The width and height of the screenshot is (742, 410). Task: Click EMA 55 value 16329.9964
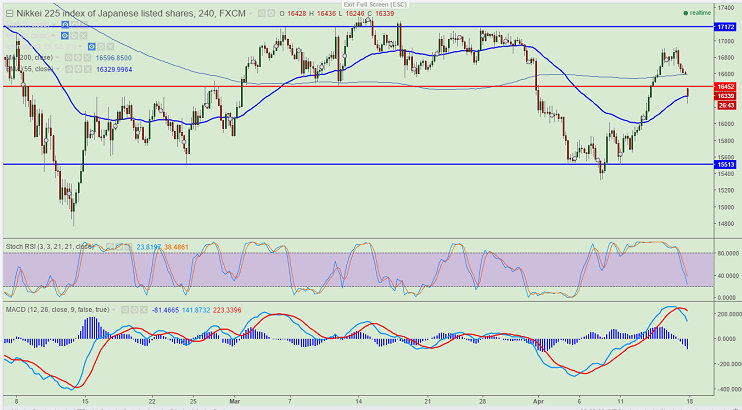coord(114,69)
